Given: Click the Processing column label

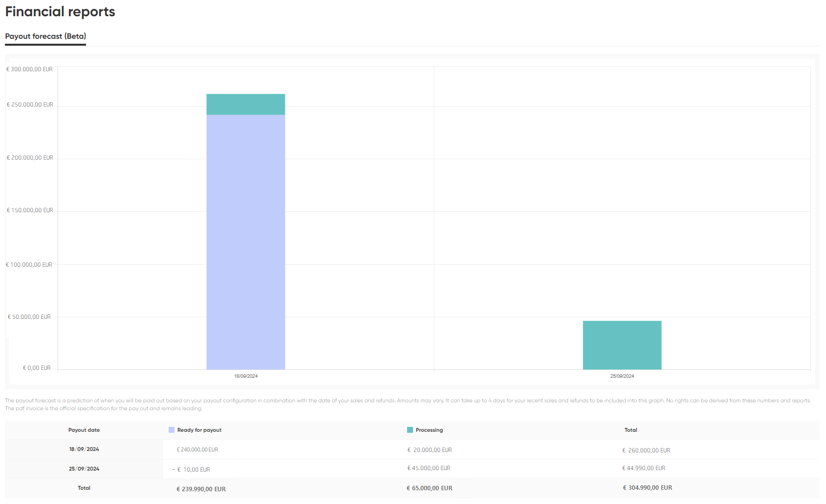Looking at the screenshot, I should point(429,430).
